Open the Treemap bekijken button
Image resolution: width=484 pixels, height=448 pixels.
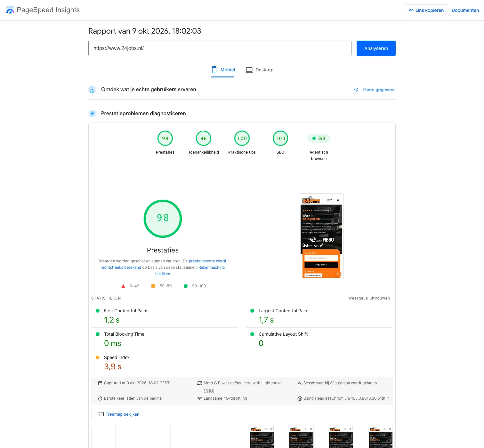[x=117, y=414]
